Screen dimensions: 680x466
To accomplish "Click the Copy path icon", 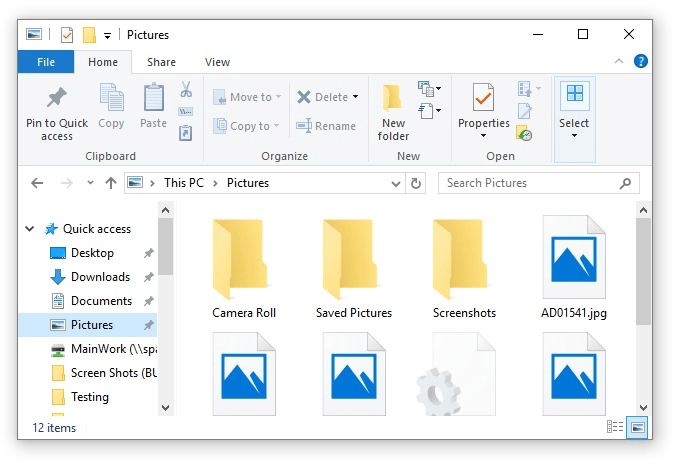I will pyautogui.click(x=186, y=112).
